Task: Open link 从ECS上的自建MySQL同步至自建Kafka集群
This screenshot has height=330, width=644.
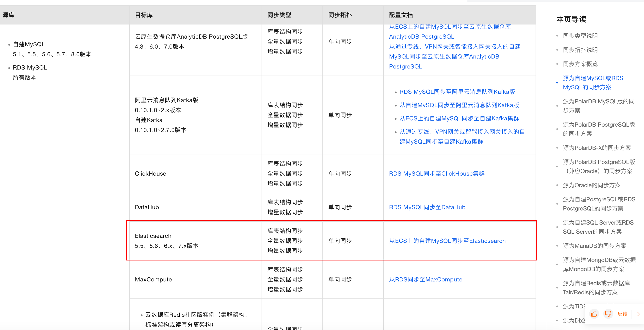Action: coord(459,119)
